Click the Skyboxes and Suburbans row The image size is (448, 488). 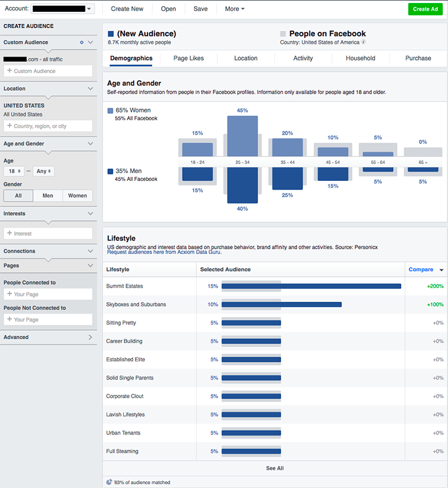[275, 305]
